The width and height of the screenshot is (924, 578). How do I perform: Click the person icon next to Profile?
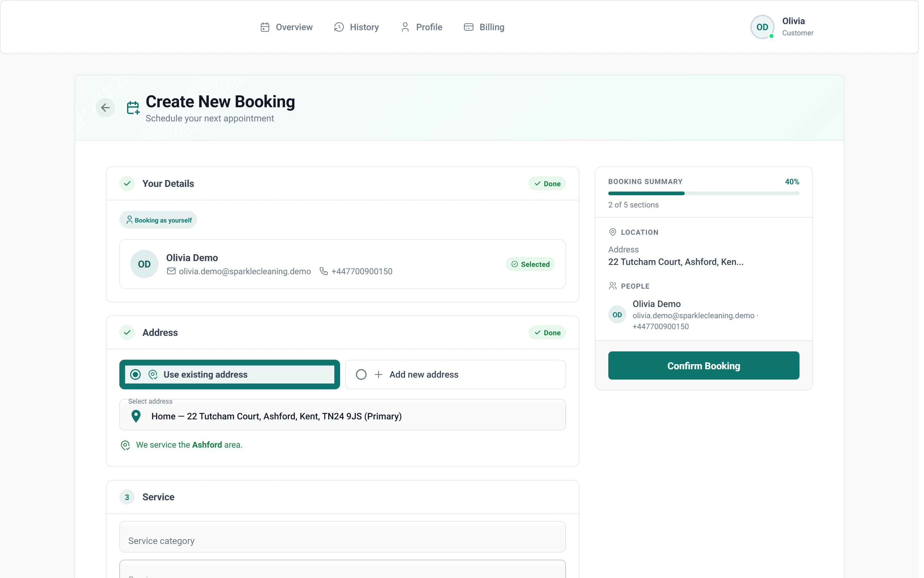coord(406,27)
